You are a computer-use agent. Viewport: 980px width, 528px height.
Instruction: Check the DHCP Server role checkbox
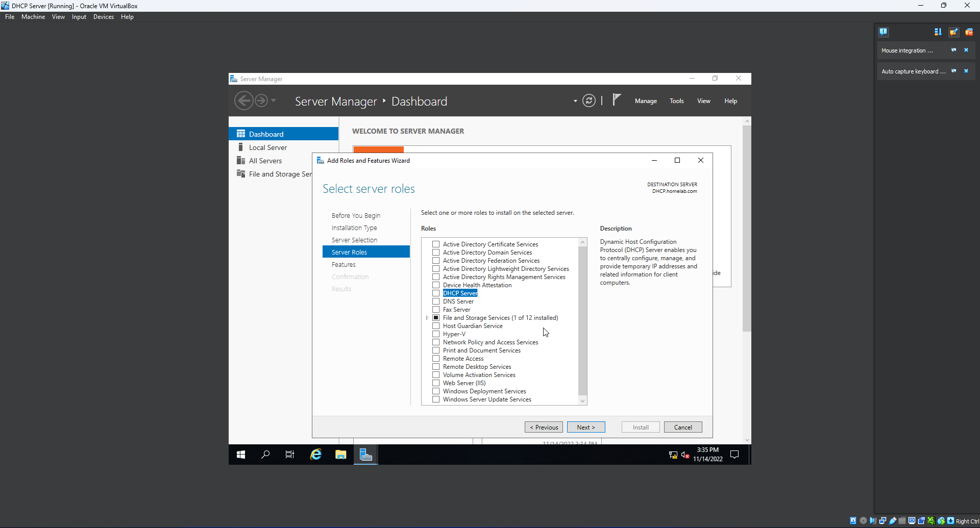[x=436, y=293]
